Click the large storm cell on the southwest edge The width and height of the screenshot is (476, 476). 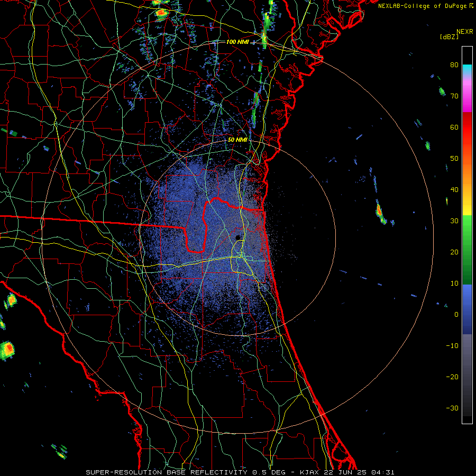[x=7, y=350]
